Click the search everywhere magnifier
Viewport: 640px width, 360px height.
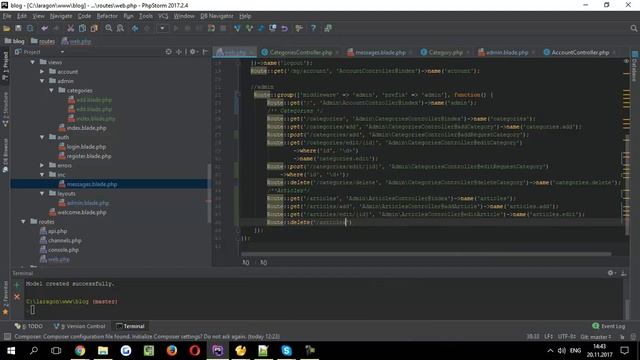[x=633, y=28]
